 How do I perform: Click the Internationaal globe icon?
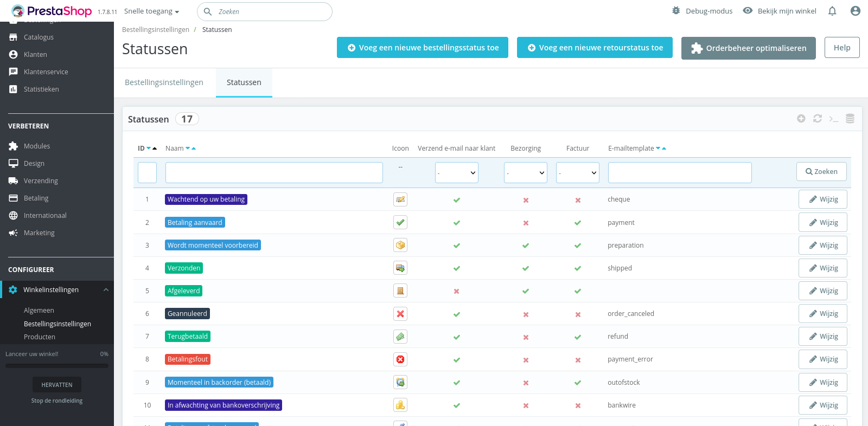(x=14, y=216)
